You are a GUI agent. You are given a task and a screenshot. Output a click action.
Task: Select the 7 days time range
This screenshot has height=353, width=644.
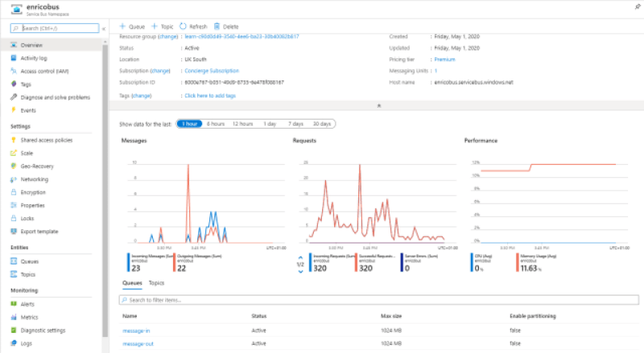295,124
